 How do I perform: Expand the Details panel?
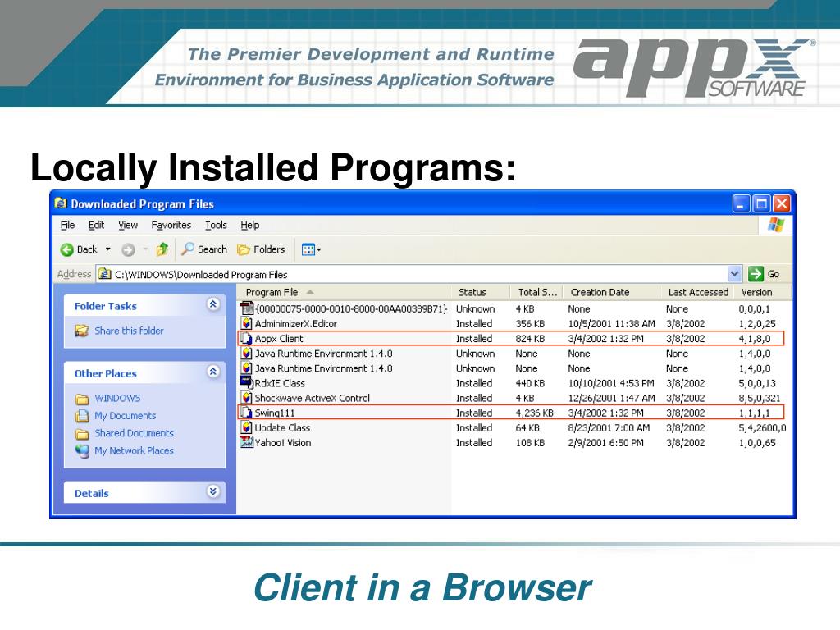(x=213, y=491)
